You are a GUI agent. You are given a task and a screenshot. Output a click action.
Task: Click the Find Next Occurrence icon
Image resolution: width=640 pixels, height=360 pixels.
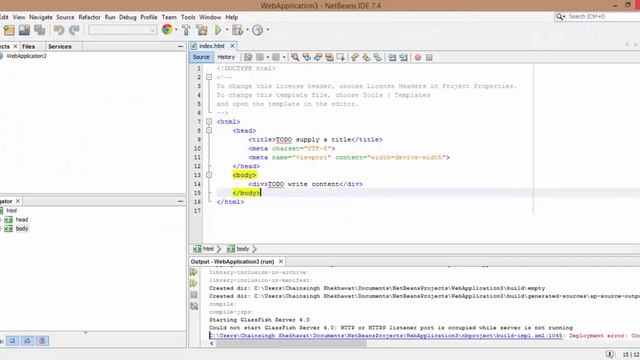(318, 57)
